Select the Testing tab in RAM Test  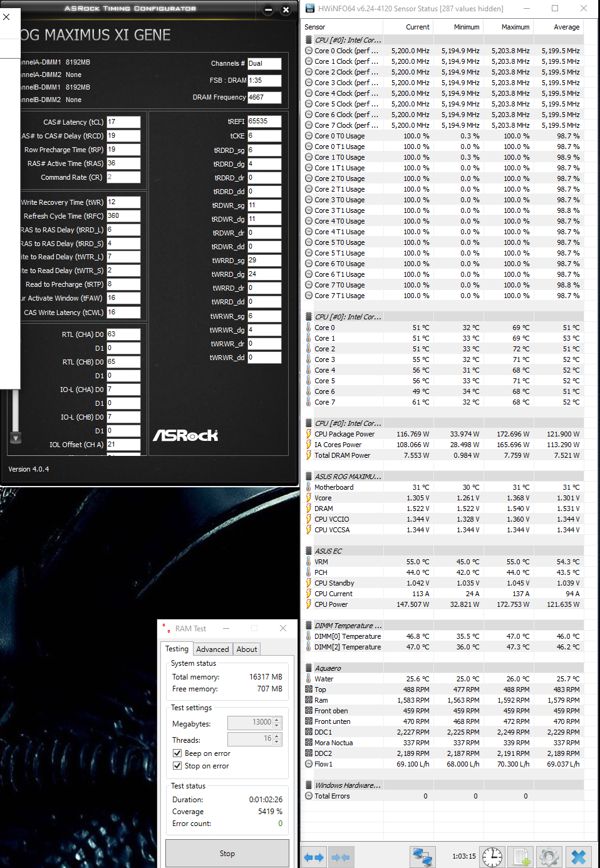(x=177, y=649)
